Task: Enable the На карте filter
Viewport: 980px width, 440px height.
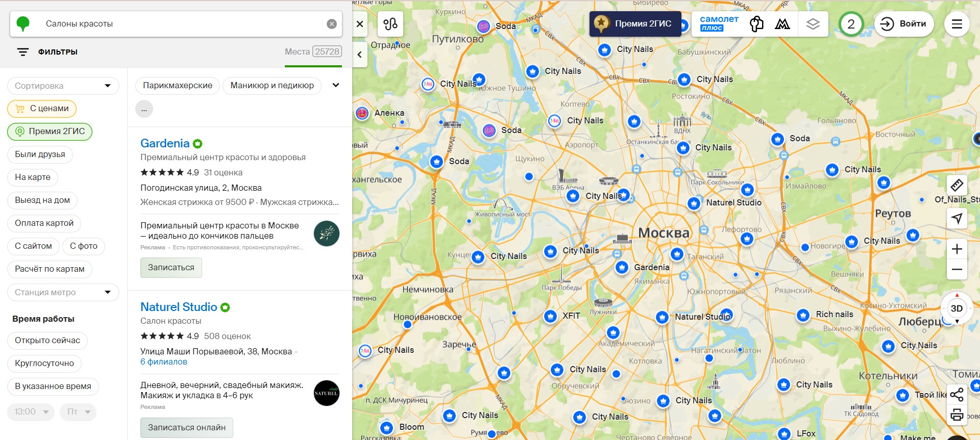Action: click(33, 177)
